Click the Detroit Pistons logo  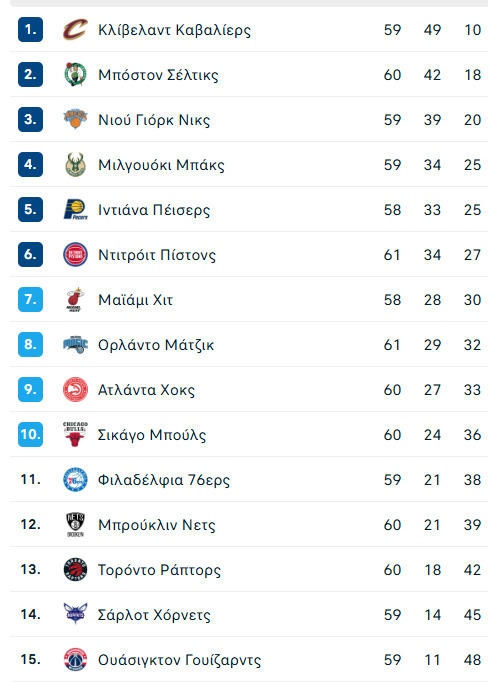click(x=75, y=254)
